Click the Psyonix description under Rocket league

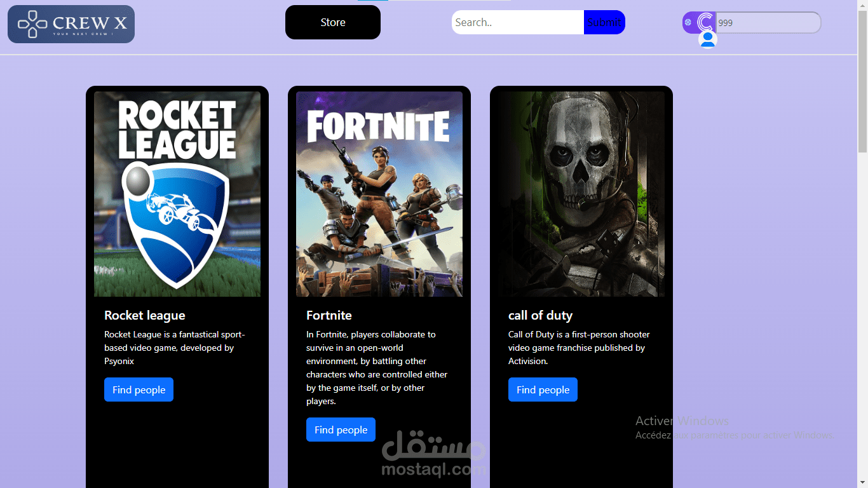click(175, 348)
